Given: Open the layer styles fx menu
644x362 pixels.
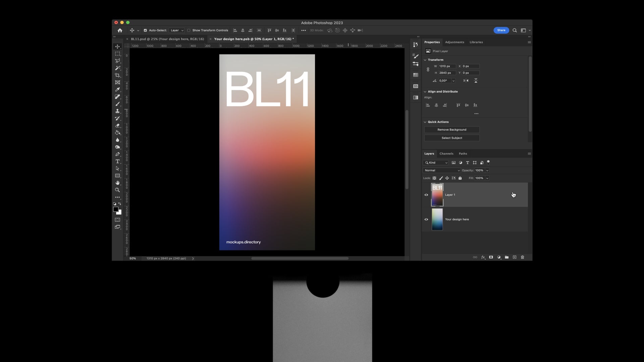Looking at the screenshot, I should [x=483, y=257].
